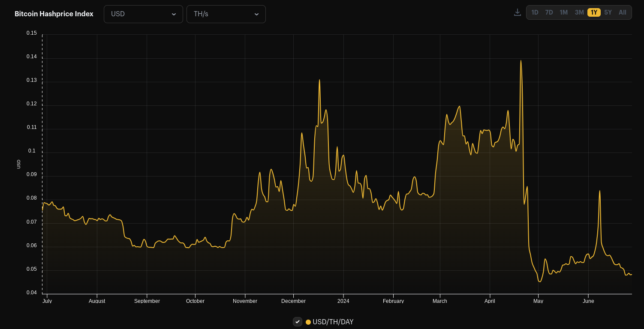Image resolution: width=644 pixels, height=329 pixels.
Task: Click the early May lowest point on chart
Action: 539,281
